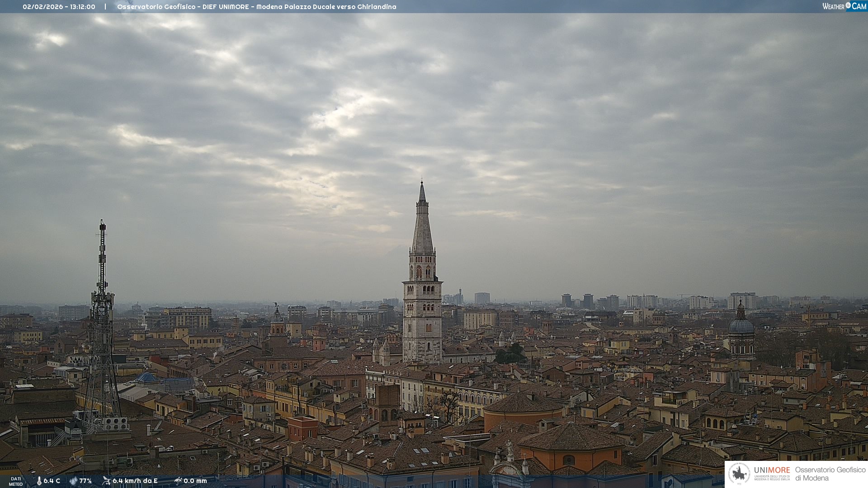Click the 0.0 mm rainfall value
This screenshot has width=868, height=488.
[x=195, y=481]
